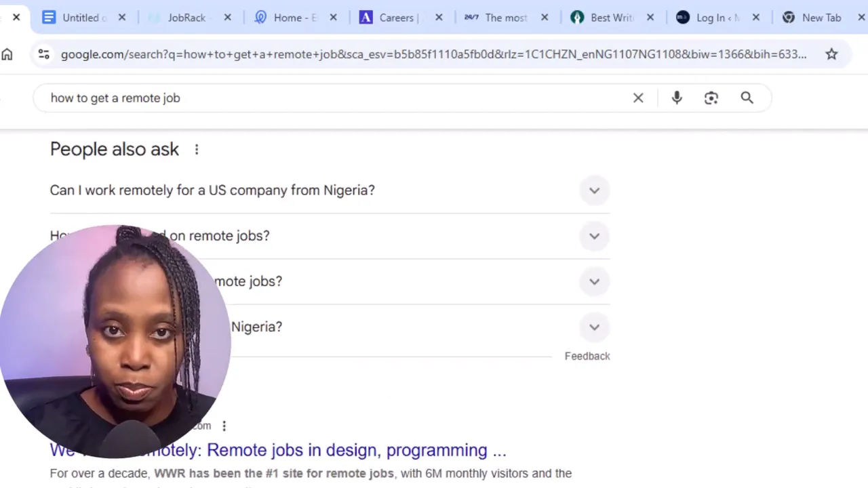Expand the third People also ask question
The image size is (868, 488).
click(x=594, y=281)
